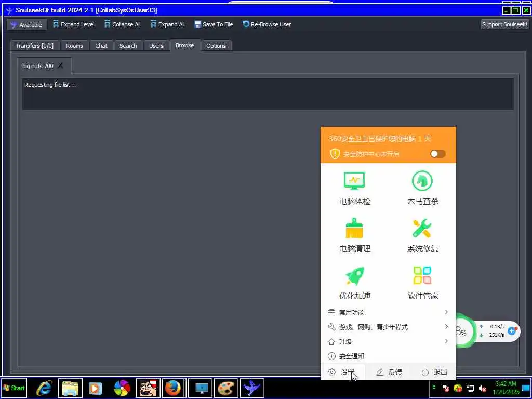The image size is (532, 399).
Task: Launch Internet Explorer from taskbar
Action: (x=44, y=388)
